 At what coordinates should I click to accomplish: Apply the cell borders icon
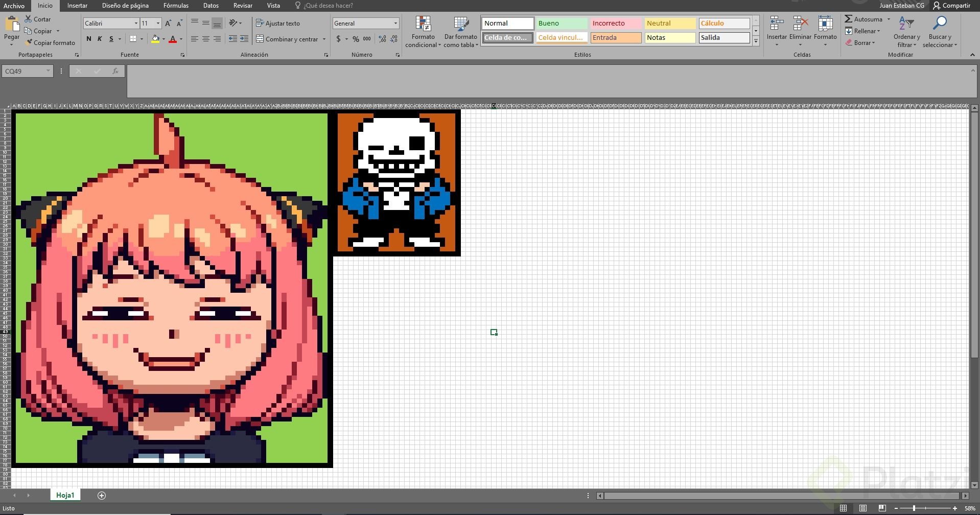coord(133,39)
